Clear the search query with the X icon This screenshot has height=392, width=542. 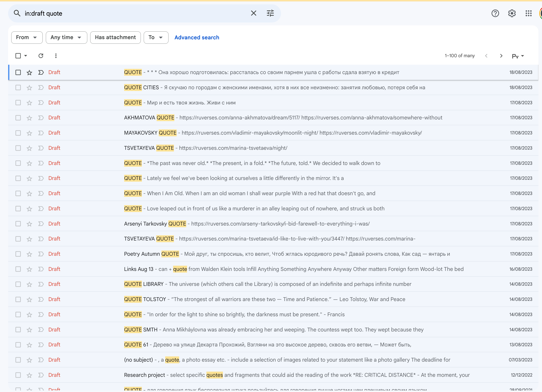coord(254,13)
